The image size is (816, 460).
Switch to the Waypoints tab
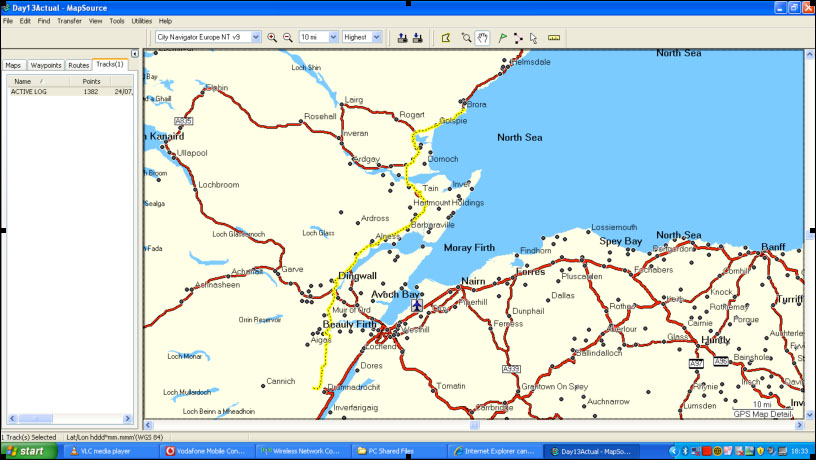[x=46, y=66]
